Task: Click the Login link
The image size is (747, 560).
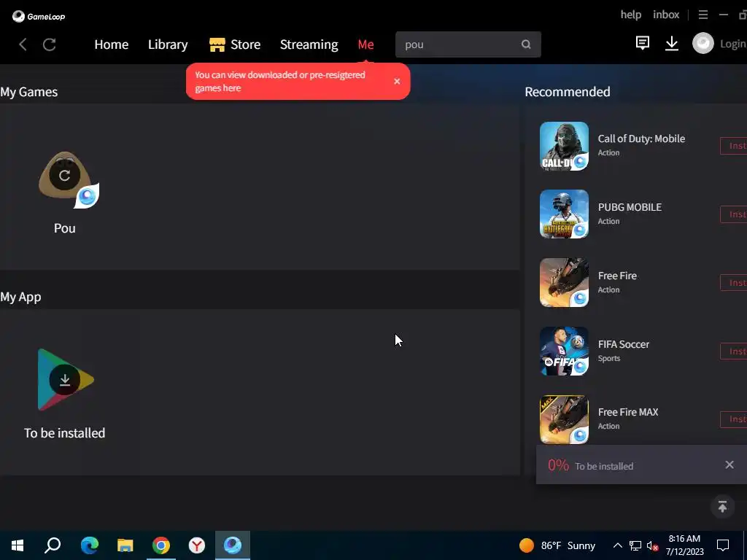Action: coord(732,44)
